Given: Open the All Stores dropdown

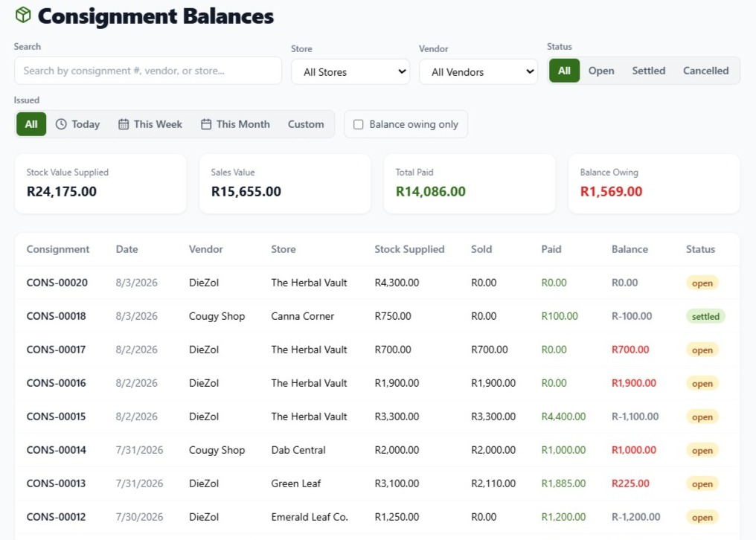Looking at the screenshot, I should point(350,72).
